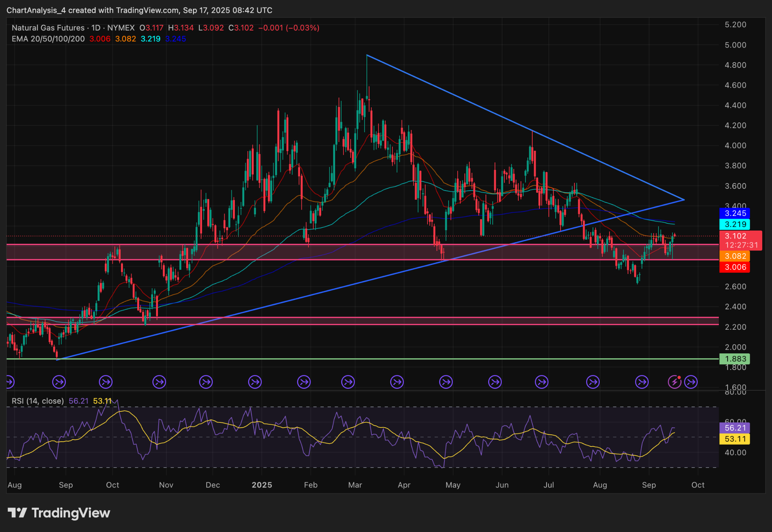Select the Natural Gas Futures symbol title
The image size is (772, 532).
pos(48,28)
